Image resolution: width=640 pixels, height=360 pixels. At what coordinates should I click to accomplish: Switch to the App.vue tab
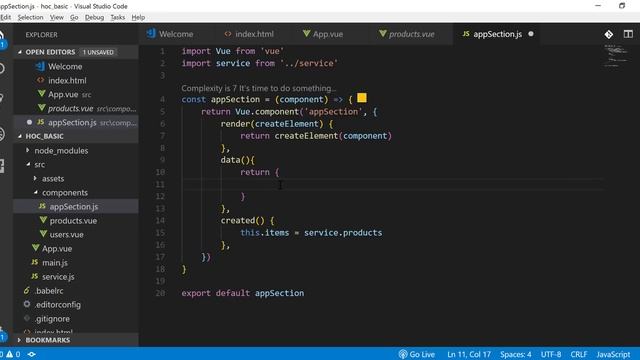328,34
